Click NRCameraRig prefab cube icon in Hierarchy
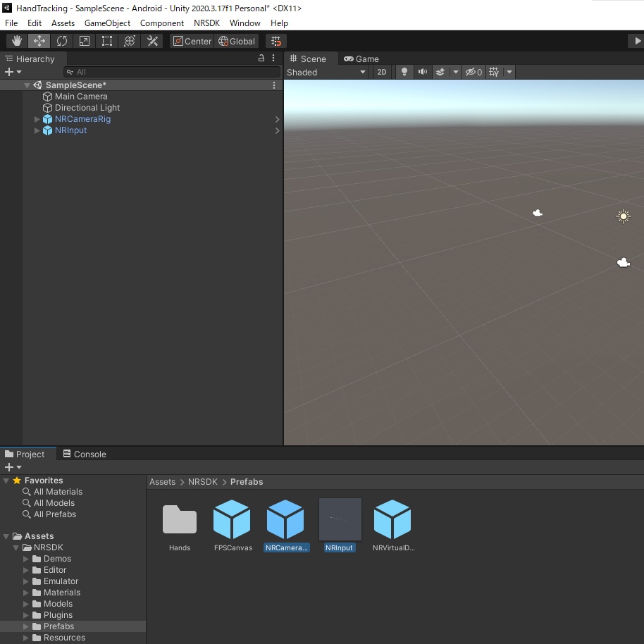 (x=48, y=119)
